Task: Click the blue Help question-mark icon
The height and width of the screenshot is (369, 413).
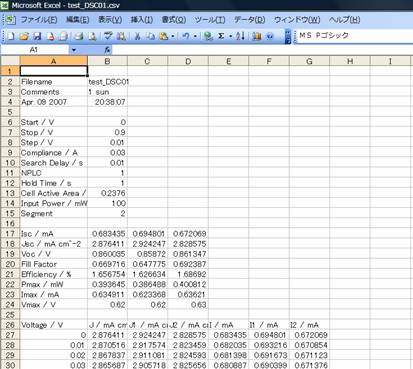Action: pos(270,36)
